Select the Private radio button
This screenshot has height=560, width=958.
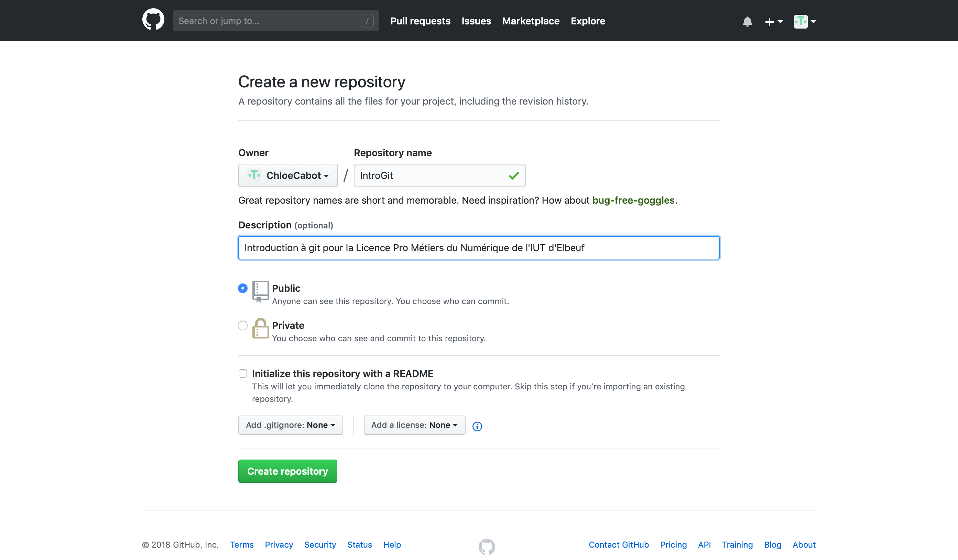(x=242, y=325)
